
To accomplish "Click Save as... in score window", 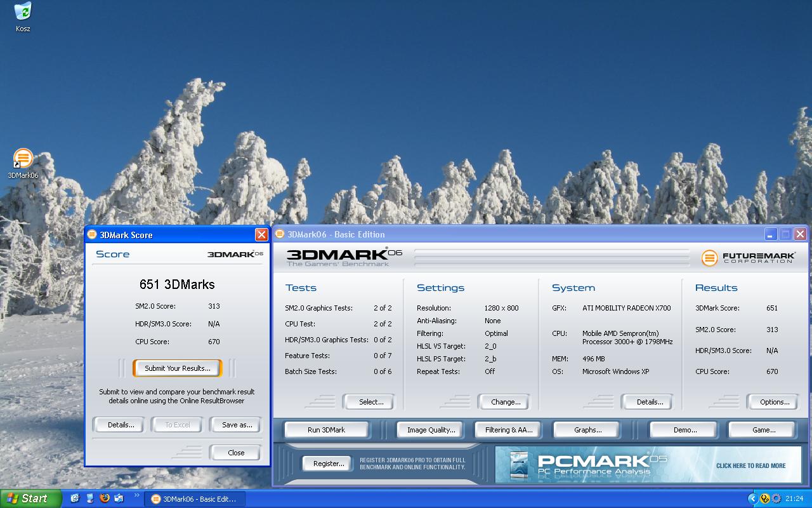I will (x=237, y=425).
